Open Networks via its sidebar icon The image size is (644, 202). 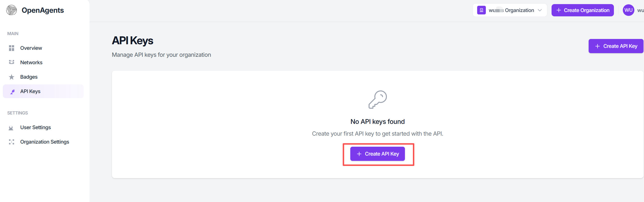(12, 62)
